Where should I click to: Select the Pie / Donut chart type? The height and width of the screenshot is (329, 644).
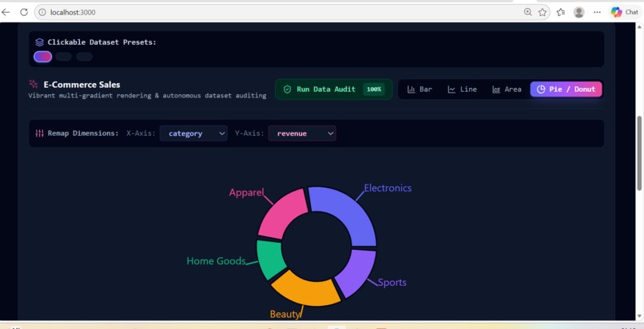pyautogui.click(x=566, y=89)
